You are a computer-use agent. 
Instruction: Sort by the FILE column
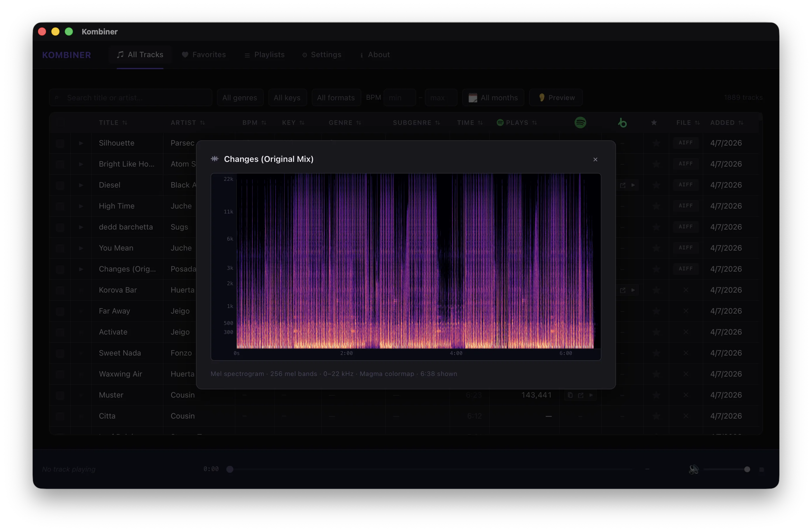coord(688,123)
